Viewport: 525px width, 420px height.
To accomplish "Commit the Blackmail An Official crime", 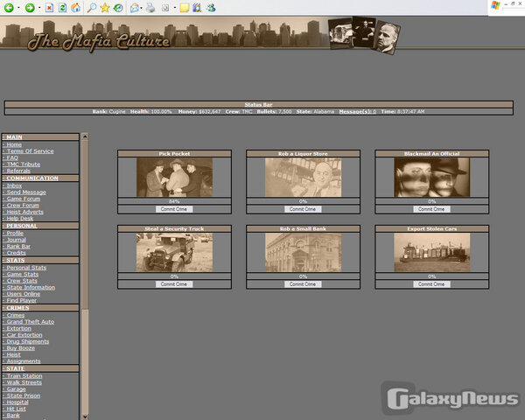I will coord(431,209).
